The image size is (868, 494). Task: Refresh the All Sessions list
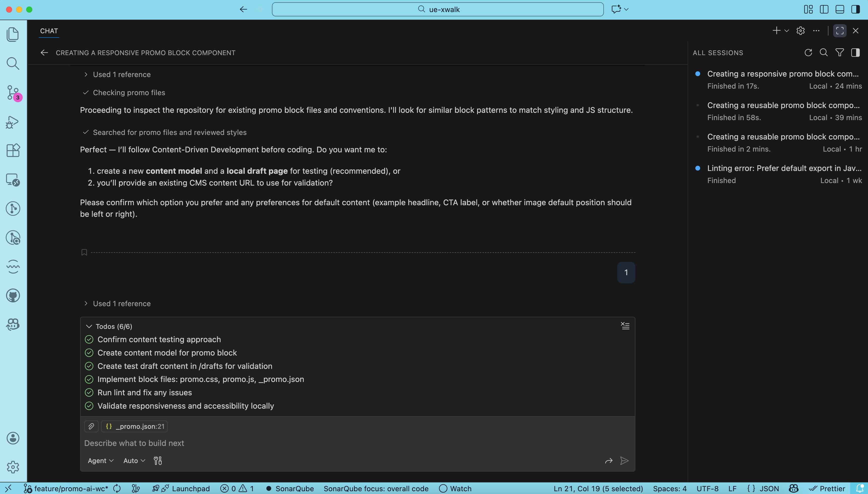808,53
